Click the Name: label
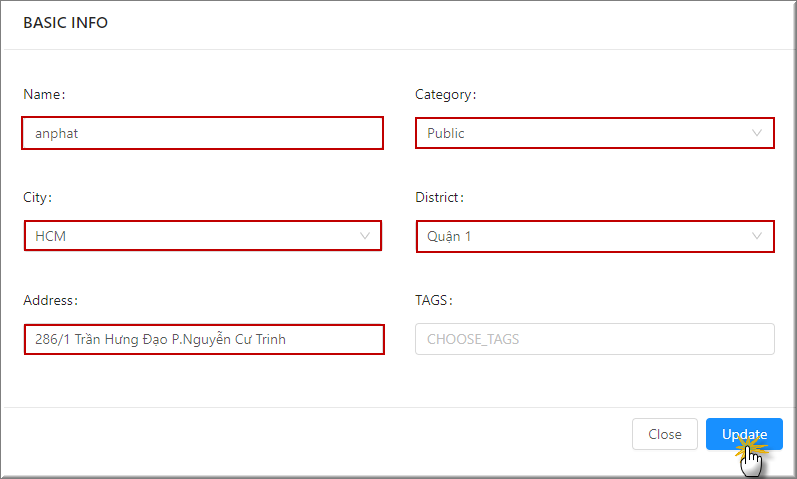The height and width of the screenshot is (479, 797). coord(44,95)
